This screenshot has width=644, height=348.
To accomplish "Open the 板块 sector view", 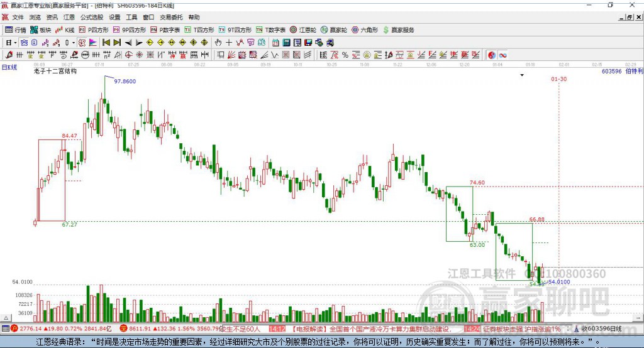I will click(x=41, y=30).
